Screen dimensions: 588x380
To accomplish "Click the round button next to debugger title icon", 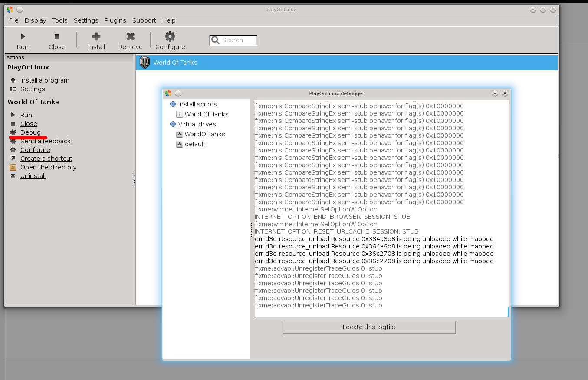I will (178, 93).
